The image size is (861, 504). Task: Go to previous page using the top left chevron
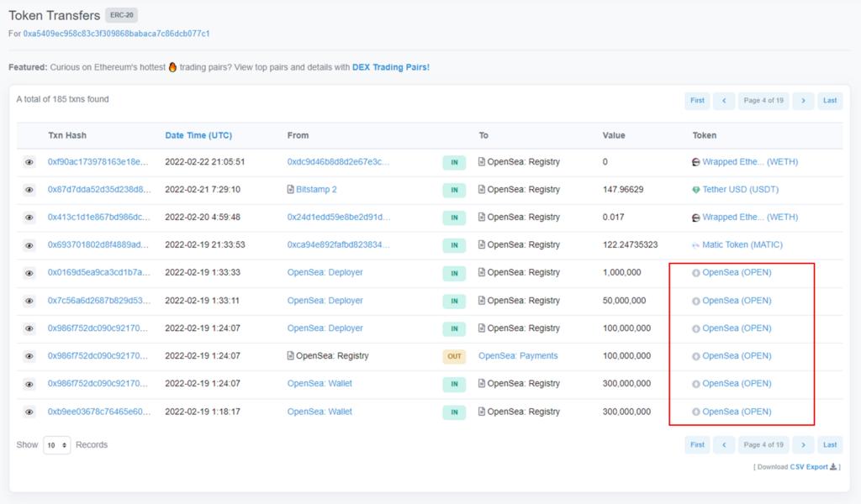pos(723,101)
